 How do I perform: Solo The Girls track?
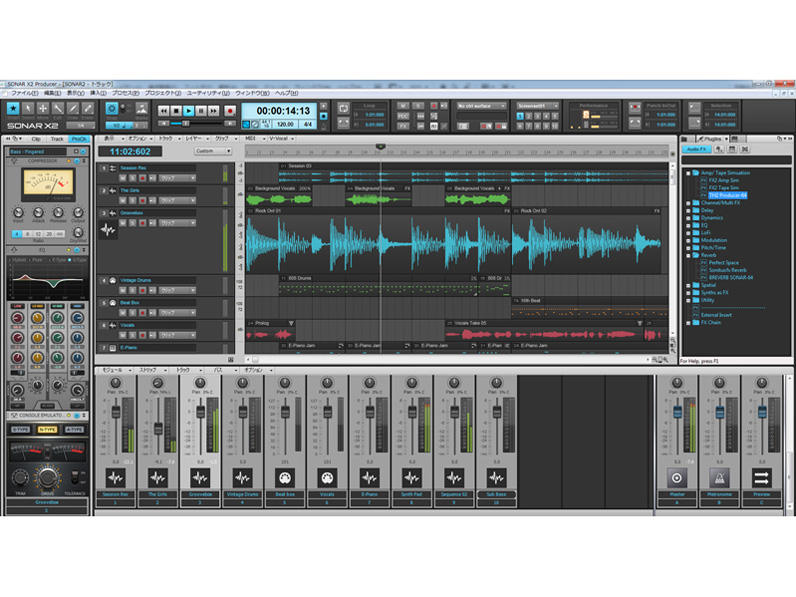coord(132,201)
